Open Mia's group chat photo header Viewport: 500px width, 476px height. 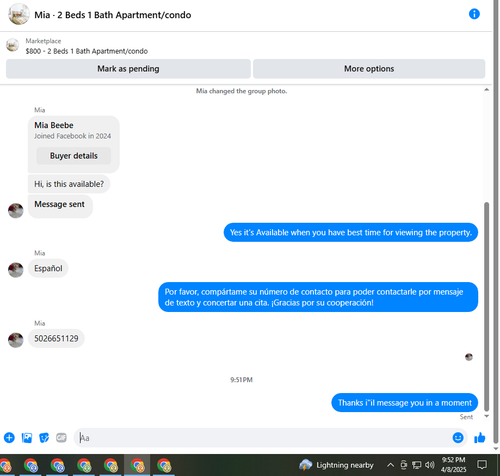[x=19, y=14]
